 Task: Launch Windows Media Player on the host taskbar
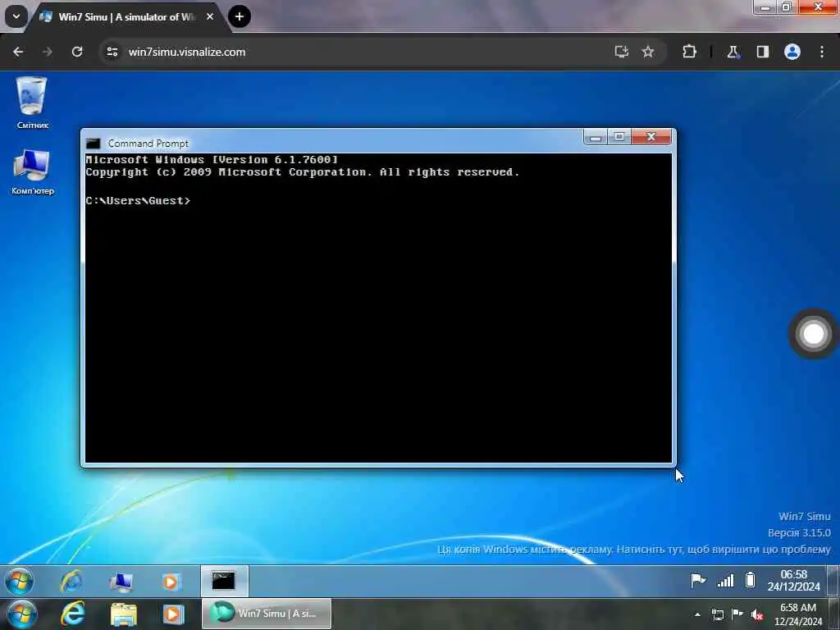[173, 614]
